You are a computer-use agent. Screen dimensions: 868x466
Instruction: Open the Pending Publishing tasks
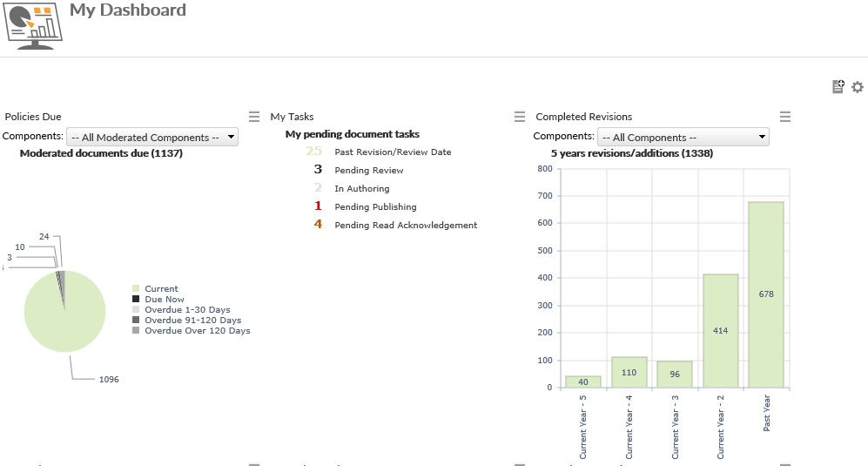[375, 207]
